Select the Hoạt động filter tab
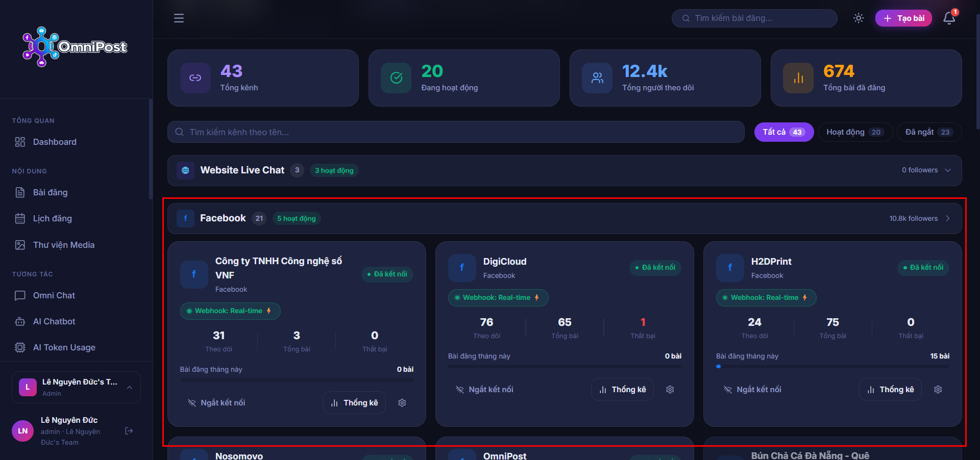This screenshot has width=980, height=460. point(855,132)
